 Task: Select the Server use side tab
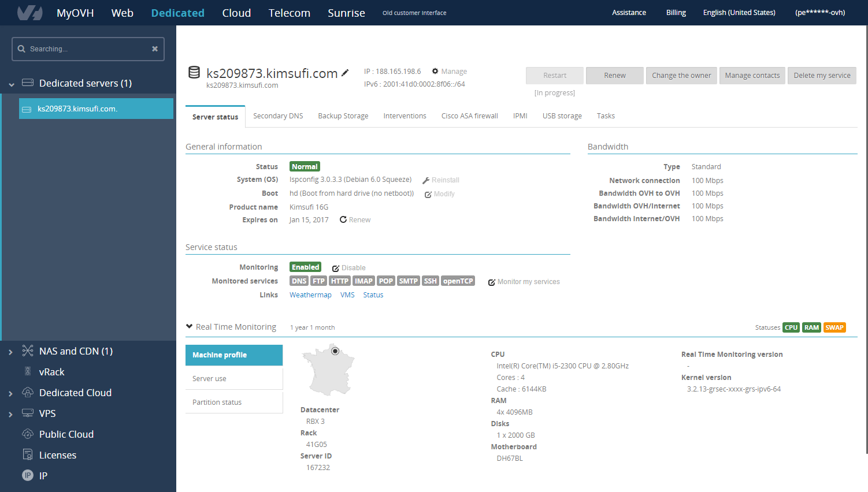coord(234,379)
